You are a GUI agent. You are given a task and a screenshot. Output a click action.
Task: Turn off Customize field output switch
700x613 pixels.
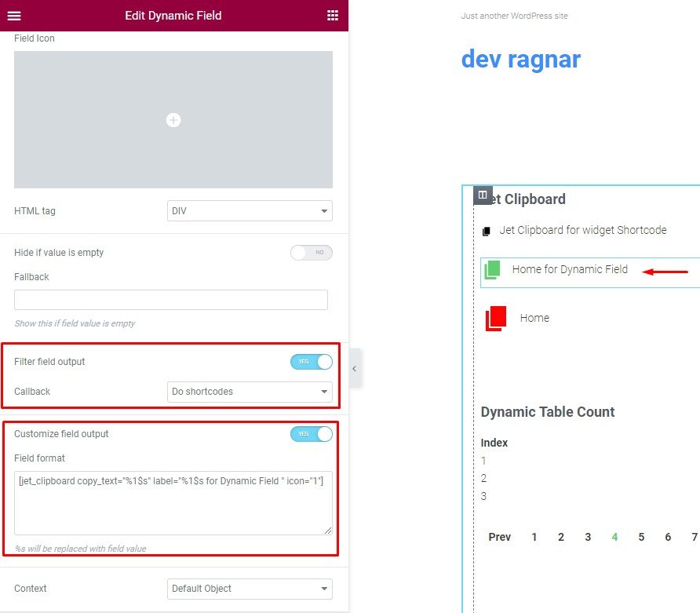pos(312,434)
